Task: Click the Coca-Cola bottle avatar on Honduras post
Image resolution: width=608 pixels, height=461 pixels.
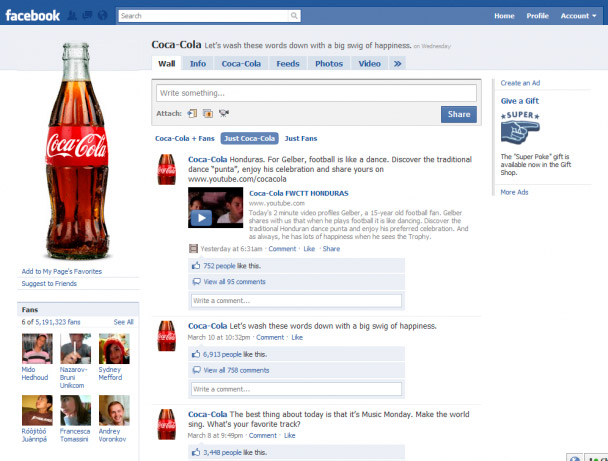Action: [167, 170]
